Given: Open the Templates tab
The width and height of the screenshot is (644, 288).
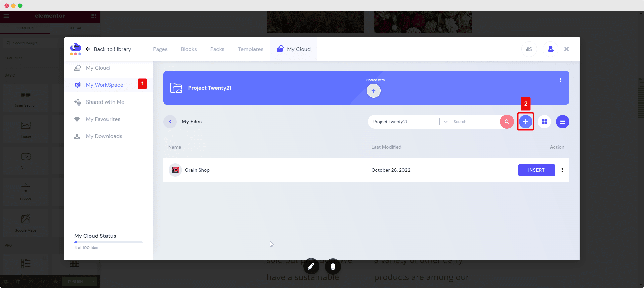Looking at the screenshot, I should click(x=251, y=49).
